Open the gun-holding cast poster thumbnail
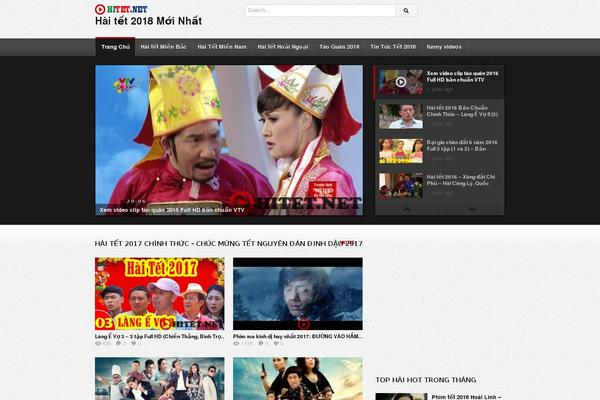The height and width of the screenshot is (400, 600). [x=298, y=379]
